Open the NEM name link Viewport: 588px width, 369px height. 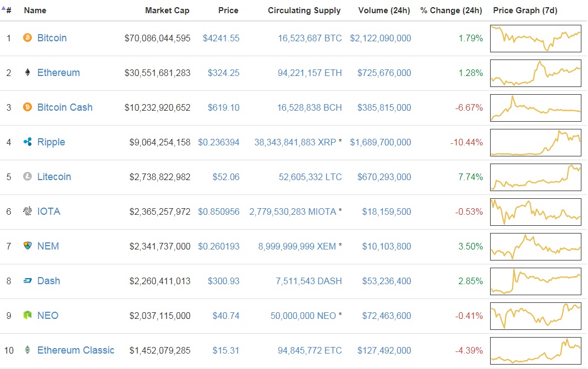click(x=48, y=246)
